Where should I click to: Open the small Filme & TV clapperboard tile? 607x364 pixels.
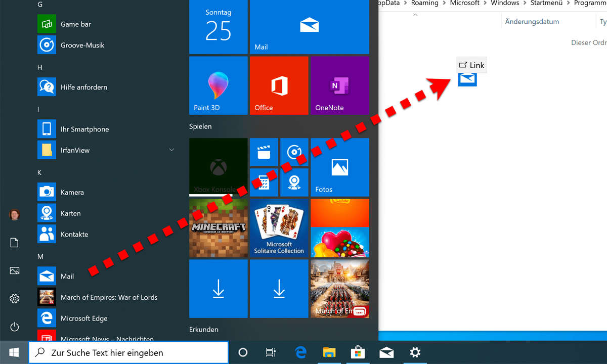[264, 152]
